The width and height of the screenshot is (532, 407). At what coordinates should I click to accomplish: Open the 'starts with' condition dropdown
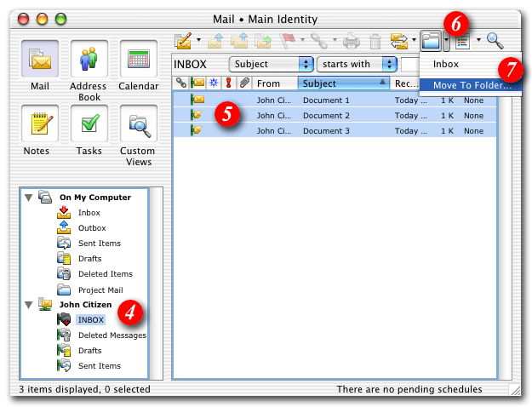pos(357,64)
